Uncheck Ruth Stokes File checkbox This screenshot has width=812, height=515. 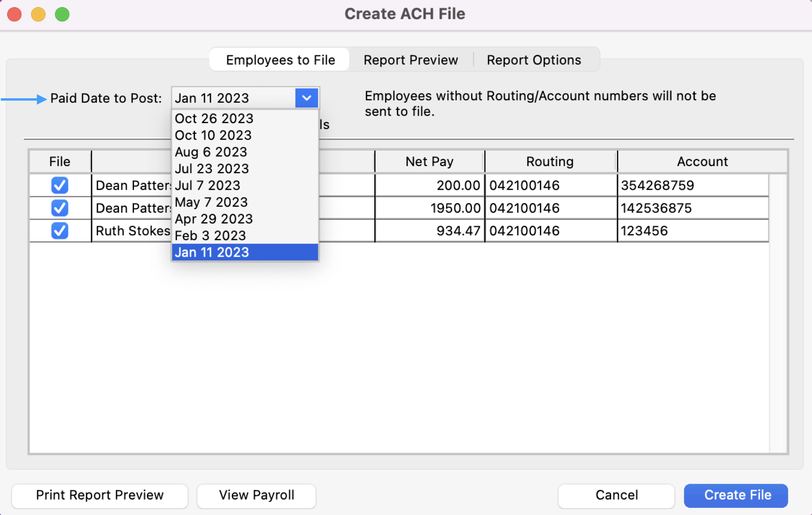pyautogui.click(x=60, y=231)
